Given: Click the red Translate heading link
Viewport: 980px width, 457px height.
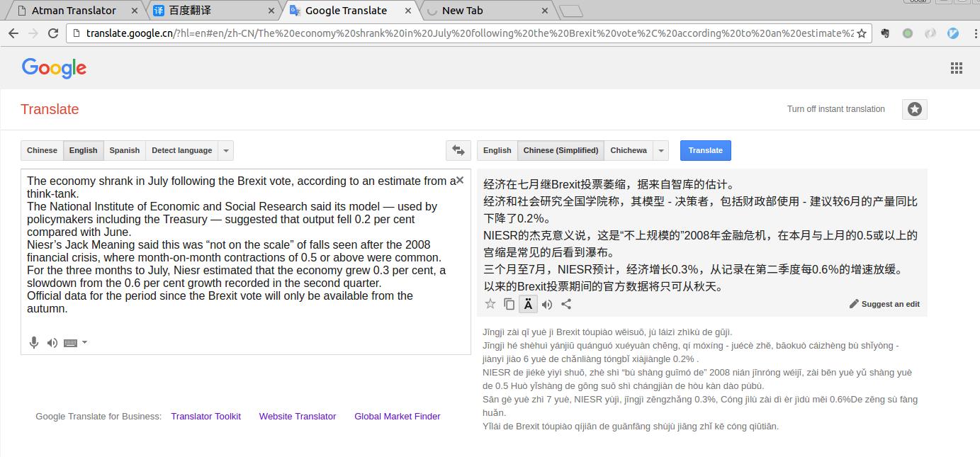Looking at the screenshot, I should (50, 109).
